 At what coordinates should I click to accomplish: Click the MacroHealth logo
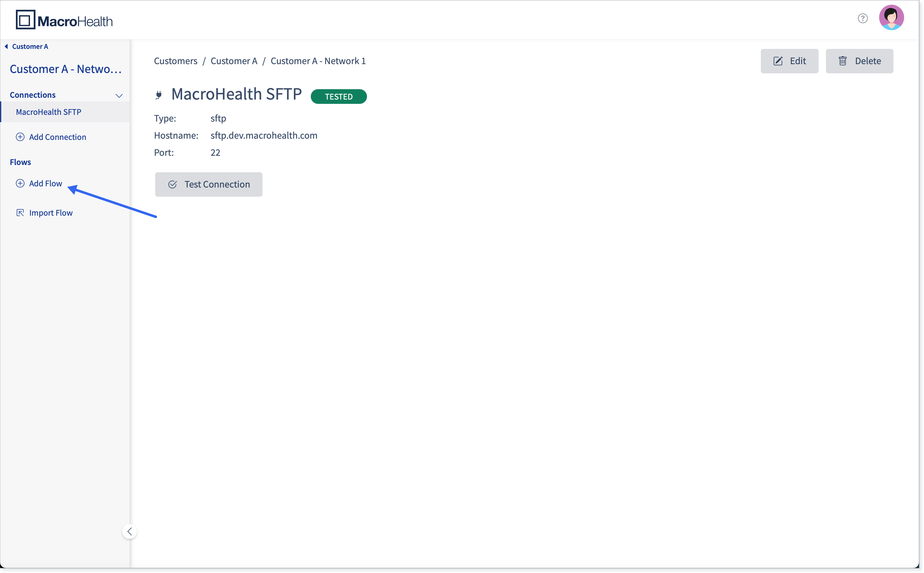pos(64,20)
